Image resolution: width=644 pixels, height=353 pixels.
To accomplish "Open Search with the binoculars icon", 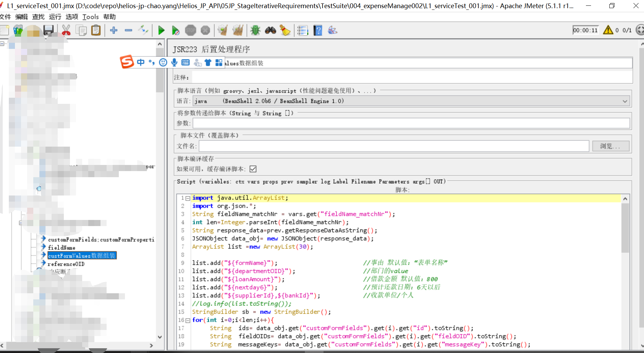I will click(270, 30).
